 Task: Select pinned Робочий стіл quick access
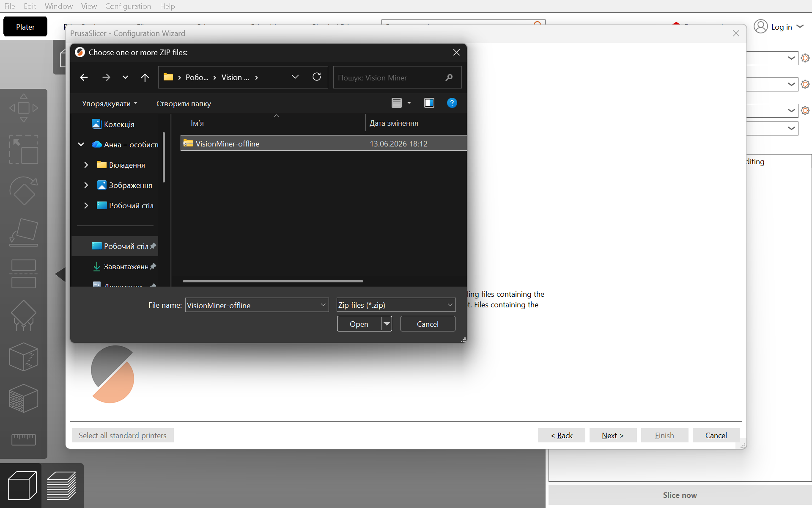coord(115,246)
